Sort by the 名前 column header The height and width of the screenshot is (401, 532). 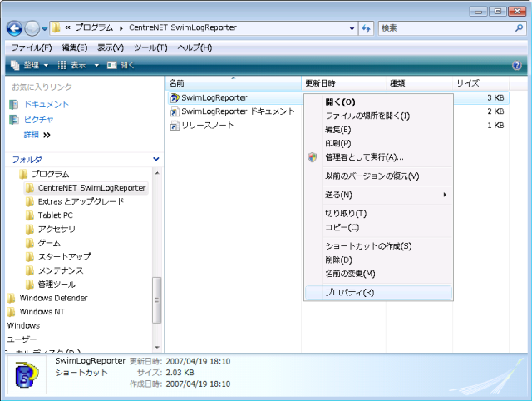[234, 83]
